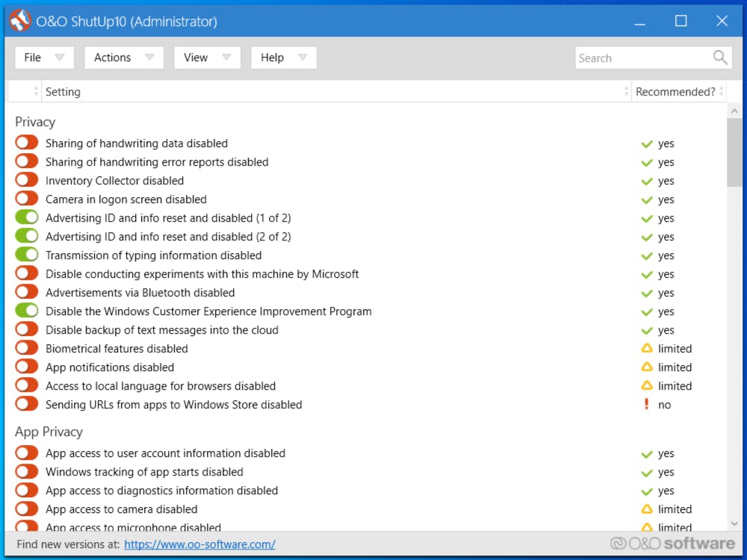The width and height of the screenshot is (747, 560).
Task: Click the search magnifier icon
Action: [719, 57]
